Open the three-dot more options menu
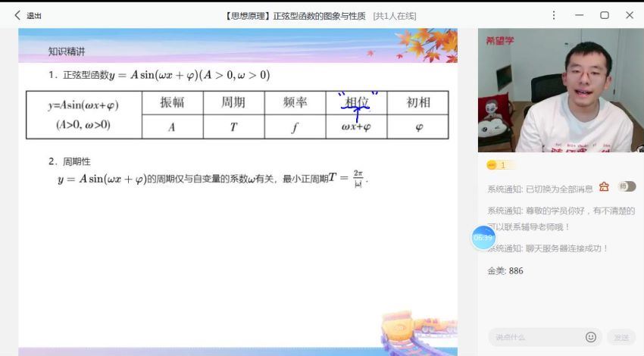 pyautogui.click(x=554, y=15)
